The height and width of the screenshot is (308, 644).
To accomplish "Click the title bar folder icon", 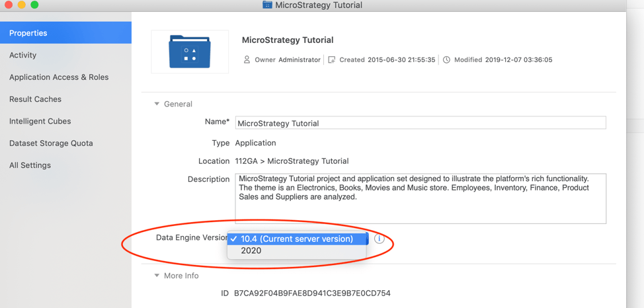I will click(x=267, y=5).
